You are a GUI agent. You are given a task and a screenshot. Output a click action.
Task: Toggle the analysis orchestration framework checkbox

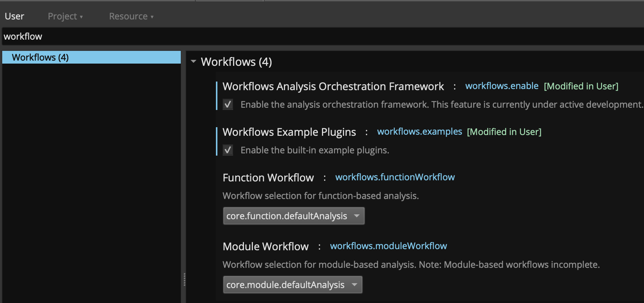click(228, 104)
